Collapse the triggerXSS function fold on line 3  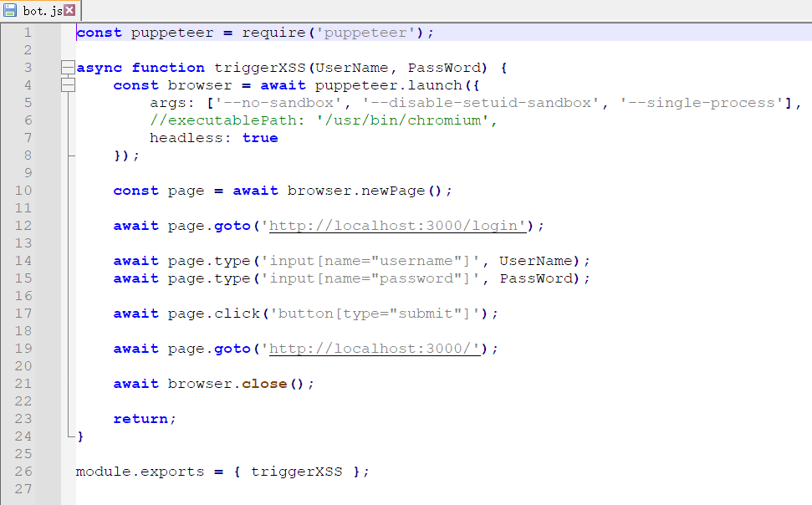(x=67, y=68)
